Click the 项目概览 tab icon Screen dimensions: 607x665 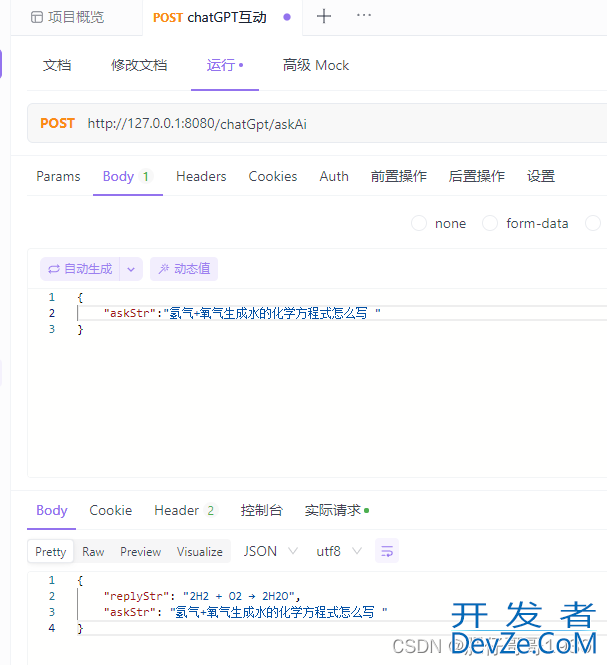click(x=37, y=17)
